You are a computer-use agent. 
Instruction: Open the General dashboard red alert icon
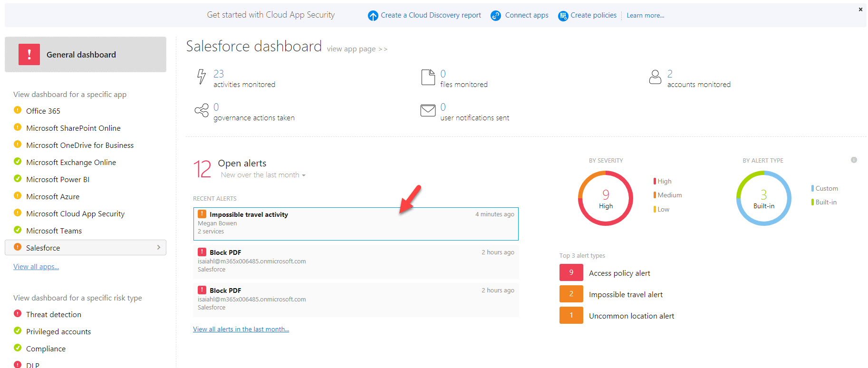click(x=29, y=54)
